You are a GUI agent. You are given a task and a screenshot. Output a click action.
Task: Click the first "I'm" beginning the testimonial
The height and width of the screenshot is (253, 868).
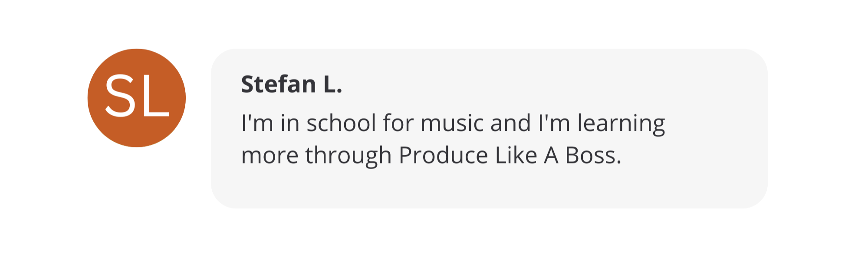(257, 123)
